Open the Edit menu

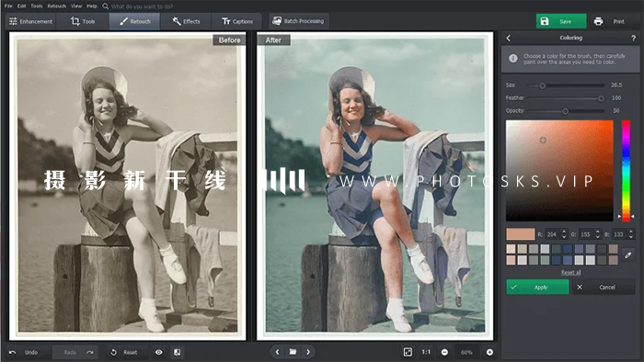click(22, 6)
